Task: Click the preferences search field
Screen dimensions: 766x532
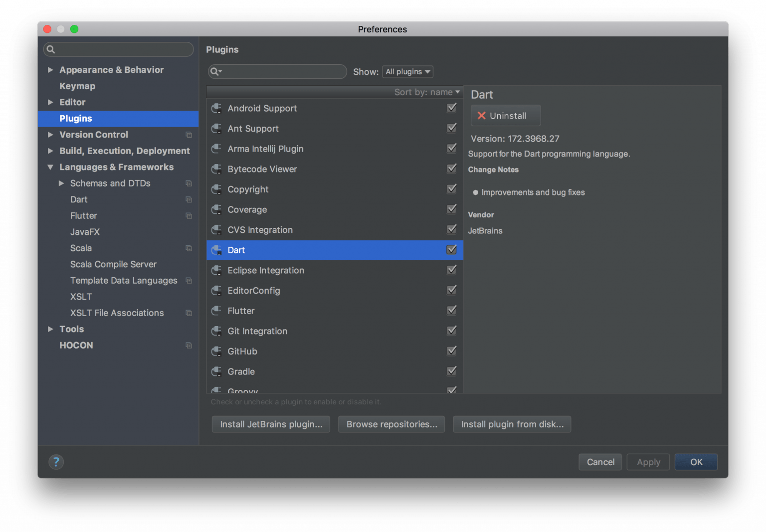Action: [x=119, y=49]
